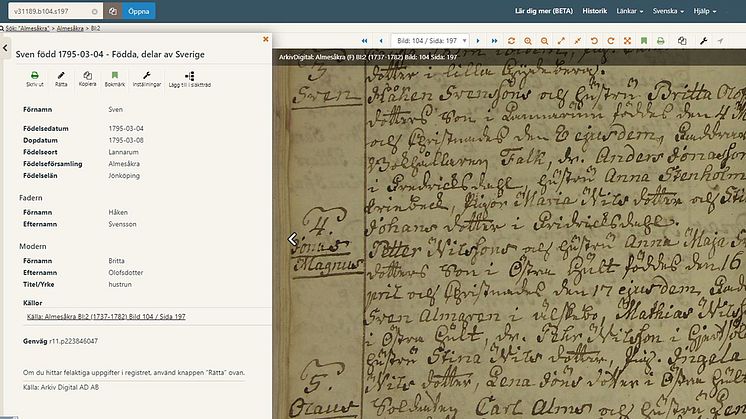Image resolution: width=746 pixels, height=419 pixels.
Task: Click the panel title Sven född 1795-03-04
Action: (x=110, y=54)
